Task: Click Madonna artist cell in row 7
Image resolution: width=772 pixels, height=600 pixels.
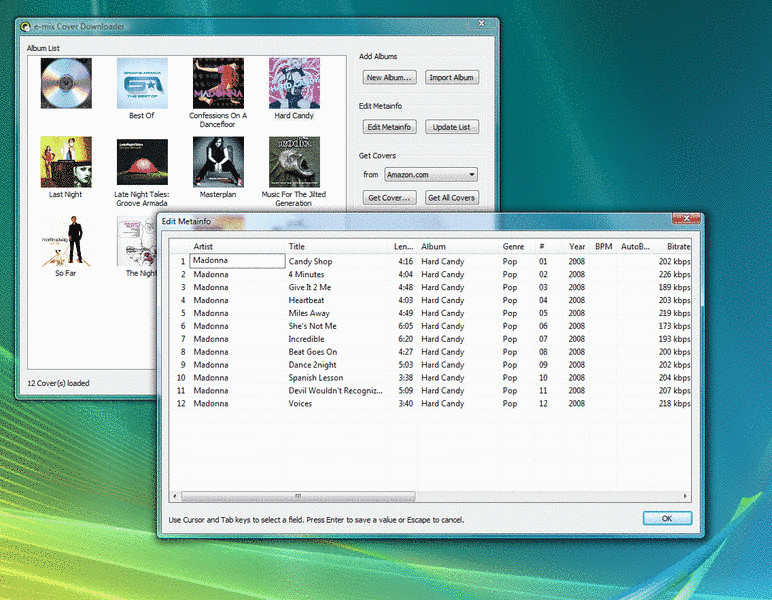Action: [211, 339]
